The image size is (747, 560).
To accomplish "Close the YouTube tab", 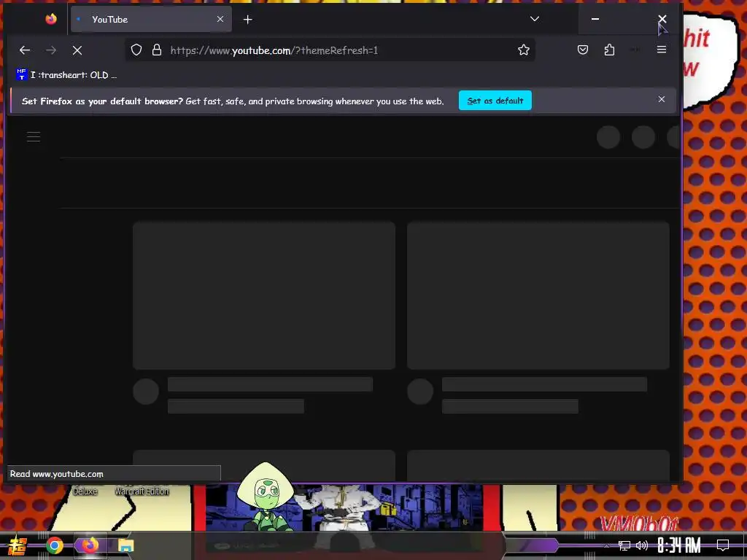I will tap(220, 19).
